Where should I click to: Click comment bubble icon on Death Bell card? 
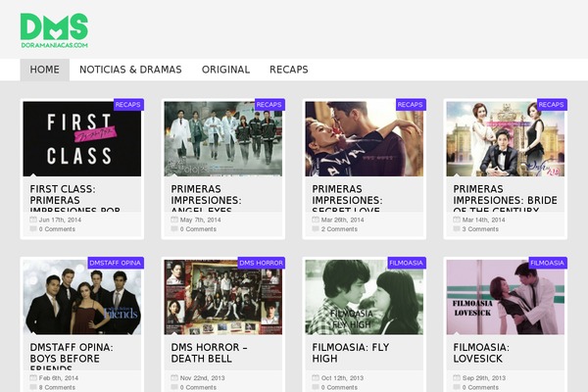[x=174, y=387]
